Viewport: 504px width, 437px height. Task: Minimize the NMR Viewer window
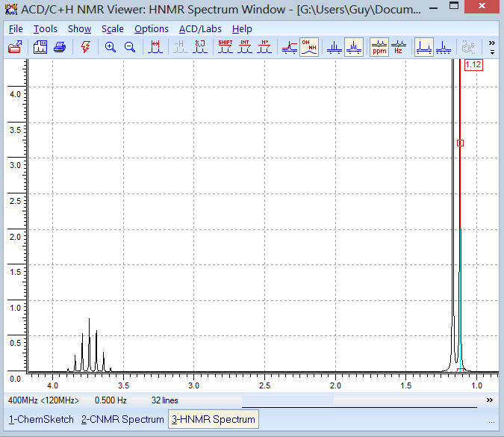[434, 7]
